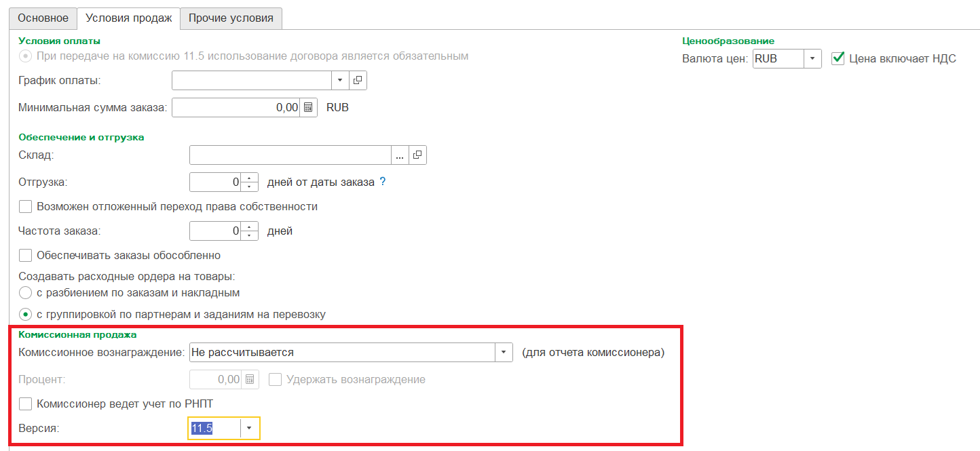Screen dimensions: 980x451
Task: Click the дней от даты заказа label
Action: pyautogui.click(x=321, y=182)
